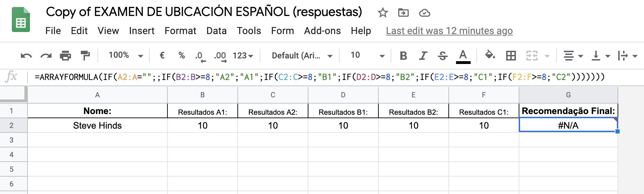The width and height of the screenshot is (644, 194).
Task: Open the Format menu
Action: pos(180,31)
